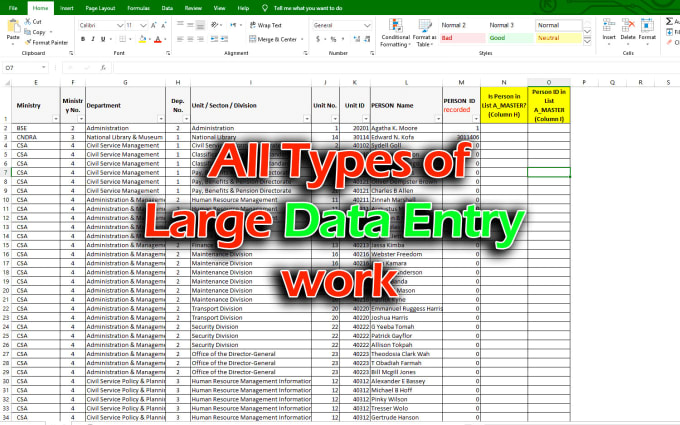This screenshot has height=425, width=680.
Task: Apply the Borders icon in Font group
Action: (x=123, y=39)
